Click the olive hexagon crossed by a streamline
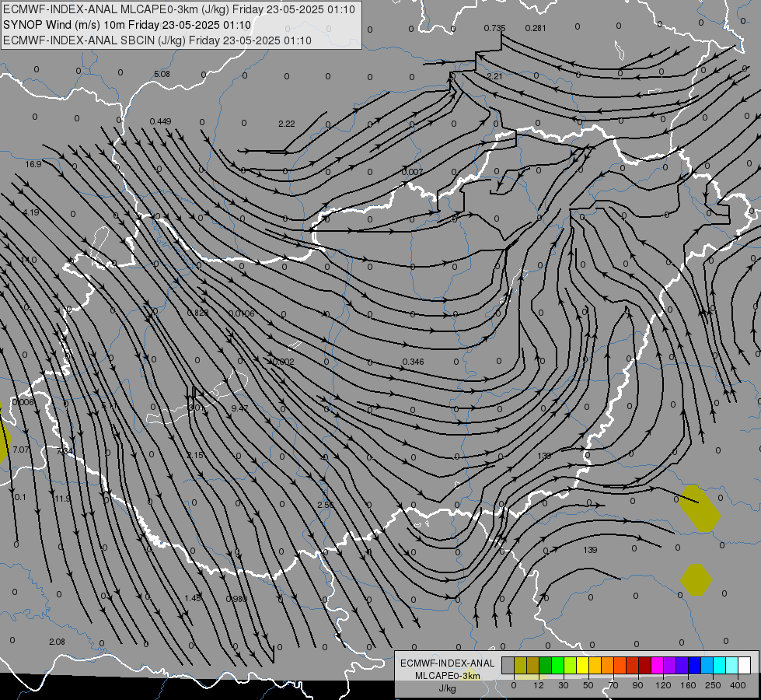Viewport: 761px width, 700px height. (x=699, y=509)
